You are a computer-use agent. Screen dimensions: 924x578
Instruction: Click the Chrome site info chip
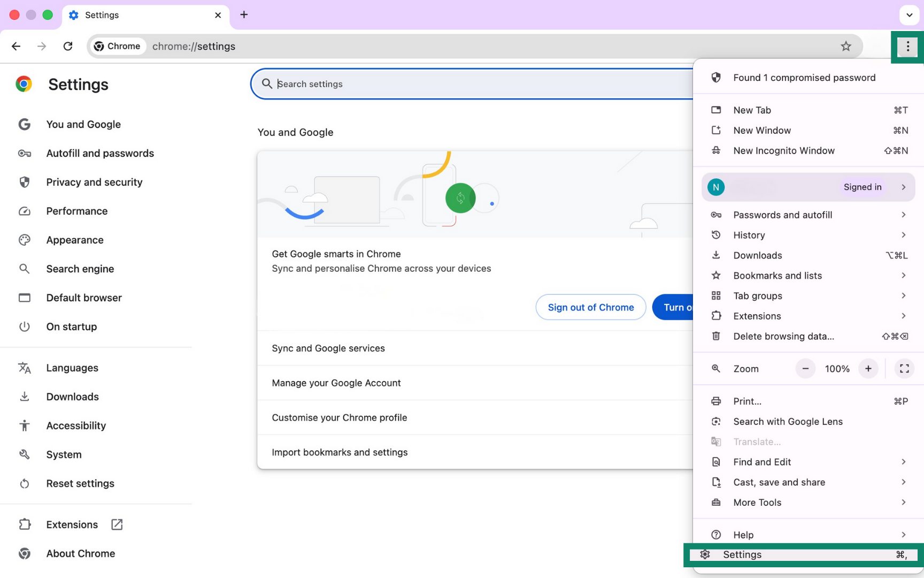coord(117,46)
